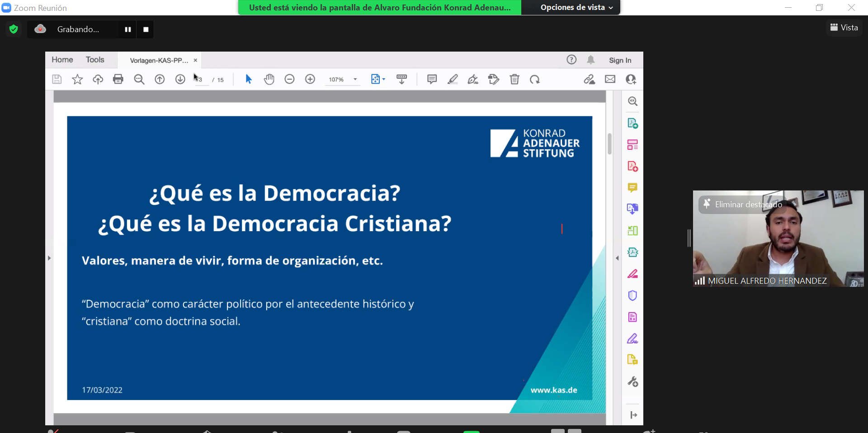Select the highlighter pen tool
The image size is (868, 433).
453,79
